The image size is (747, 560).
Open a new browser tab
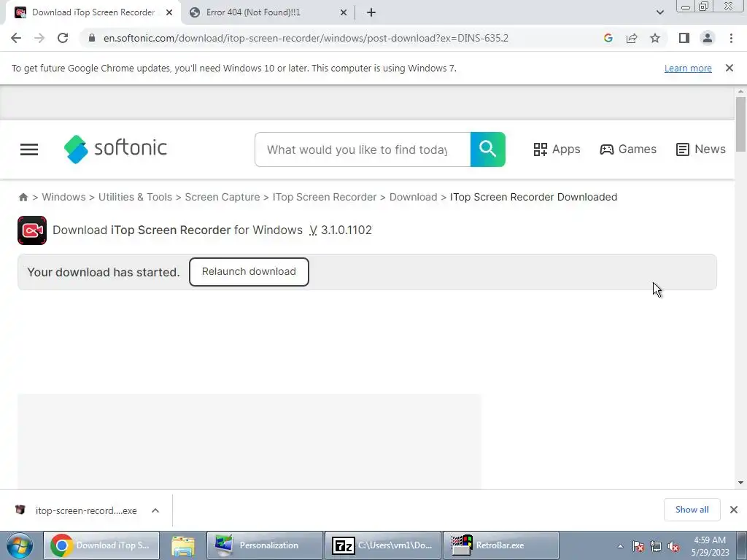click(371, 12)
